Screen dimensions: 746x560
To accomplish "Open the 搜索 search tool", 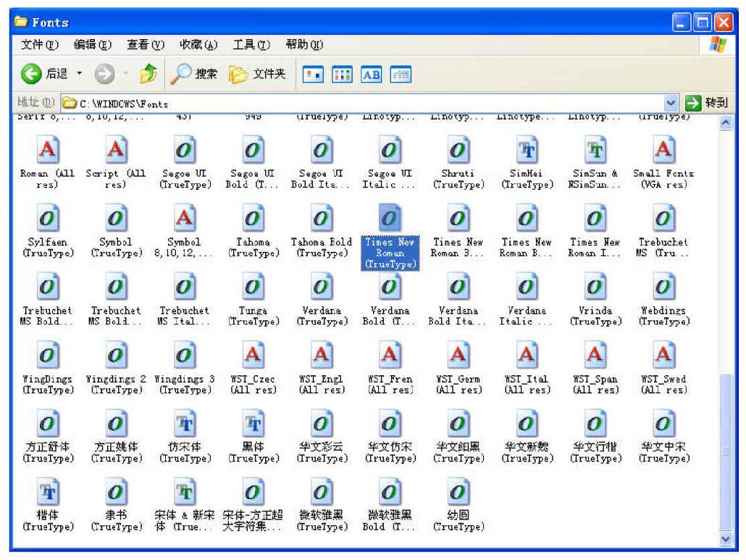I will pos(193,74).
